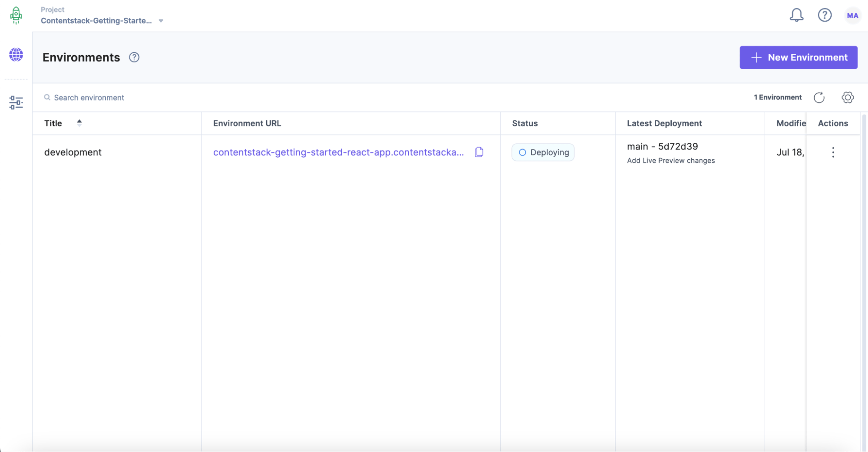The width and height of the screenshot is (868, 452).
Task: Sort by Title column arrow
Action: click(79, 123)
